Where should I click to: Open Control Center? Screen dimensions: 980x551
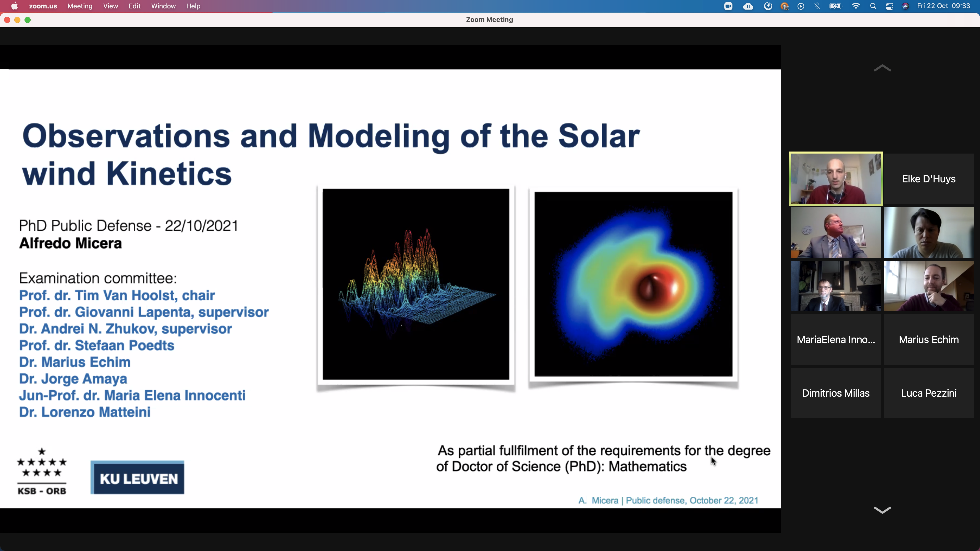point(889,6)
